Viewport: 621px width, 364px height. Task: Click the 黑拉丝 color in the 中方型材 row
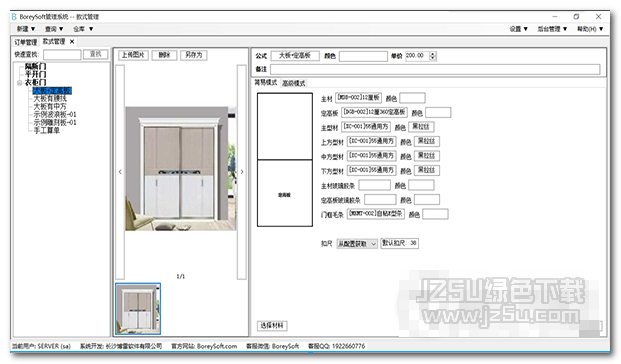click(427, 156)
